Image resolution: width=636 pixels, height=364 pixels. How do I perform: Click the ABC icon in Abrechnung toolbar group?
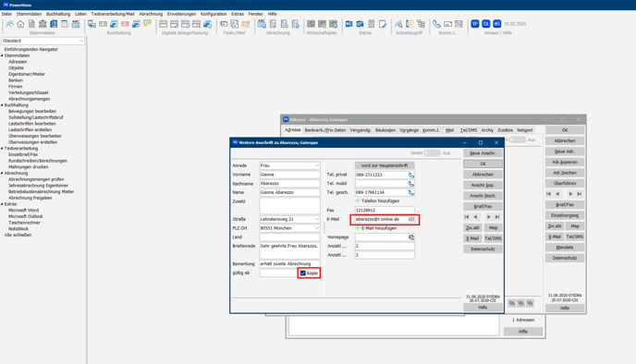(x=262, y=24)
